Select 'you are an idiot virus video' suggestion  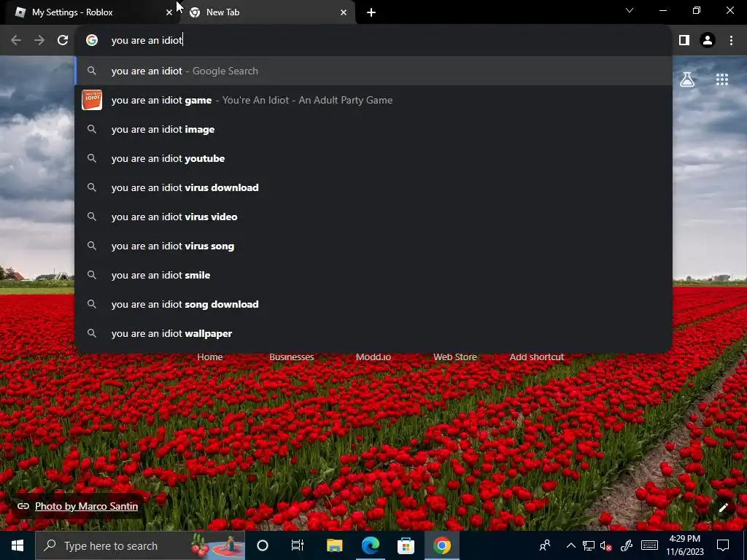(373, 217)
